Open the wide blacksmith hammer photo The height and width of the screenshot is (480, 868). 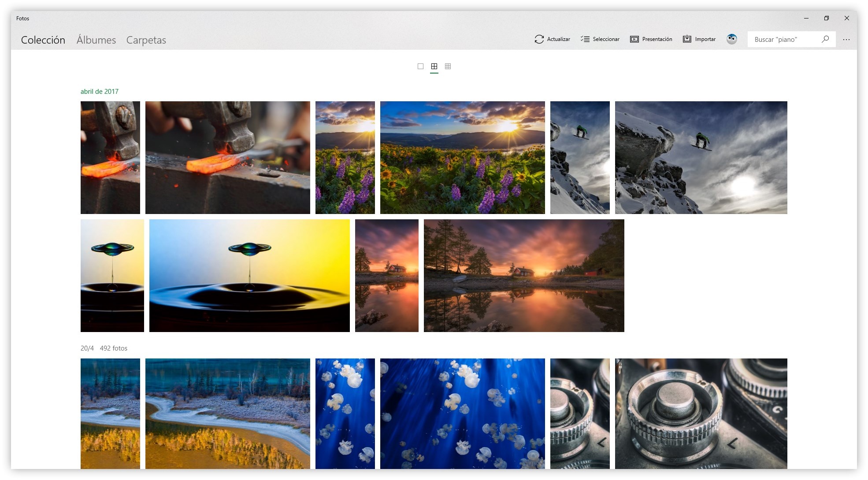tap(227, 158)
